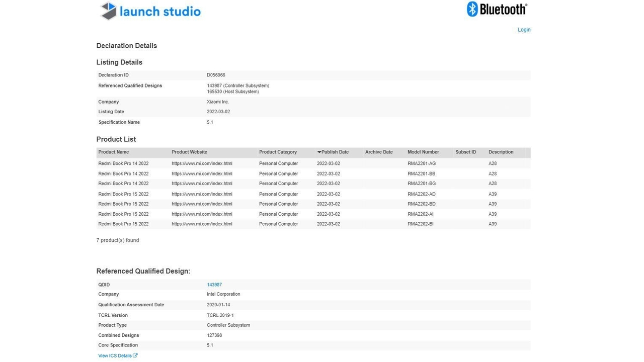
Task: Click Listing Date value 2022-03-02
Action: pyautogui.click(x=218, y=112)
